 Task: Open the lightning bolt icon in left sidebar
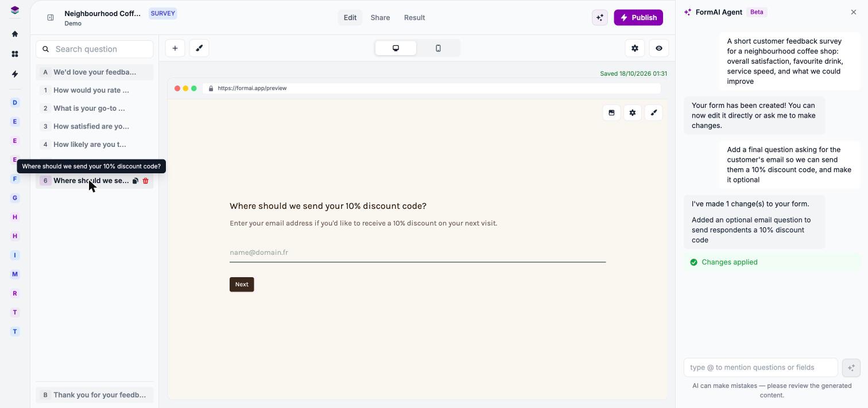tap(15, 74)
